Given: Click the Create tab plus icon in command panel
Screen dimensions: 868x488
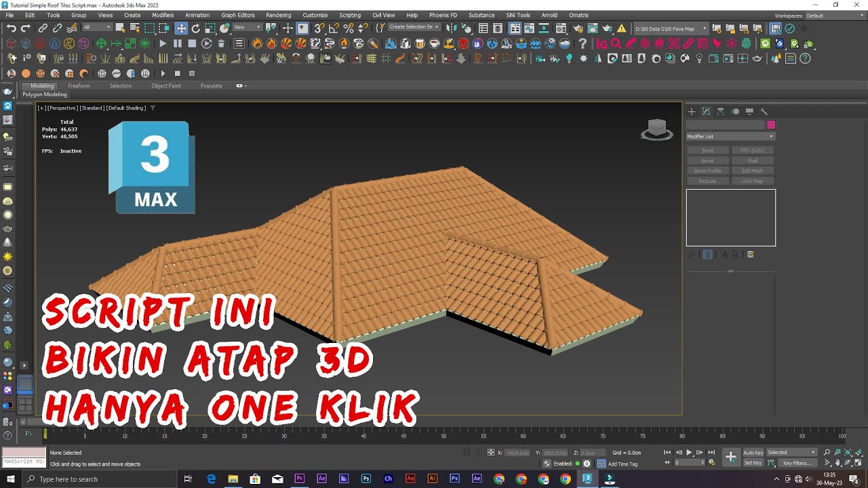Looking at the screenshot, I should 692,111.
